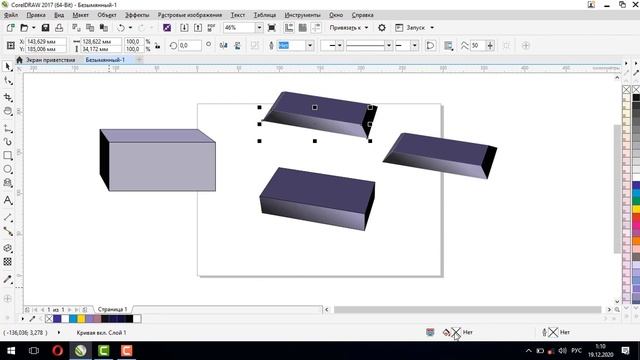
Task: Expand the Open document dropdown arrow
Action: click(x=33, y=28)
